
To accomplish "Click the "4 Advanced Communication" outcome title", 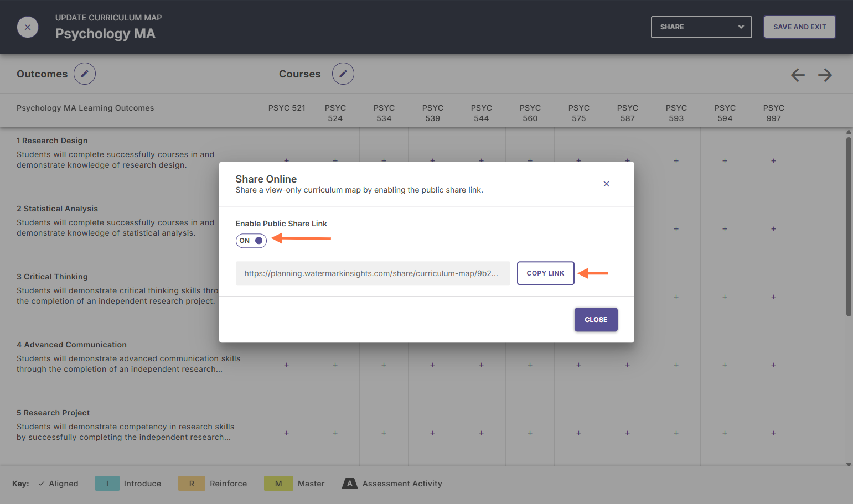I will (x=71, y=345).
